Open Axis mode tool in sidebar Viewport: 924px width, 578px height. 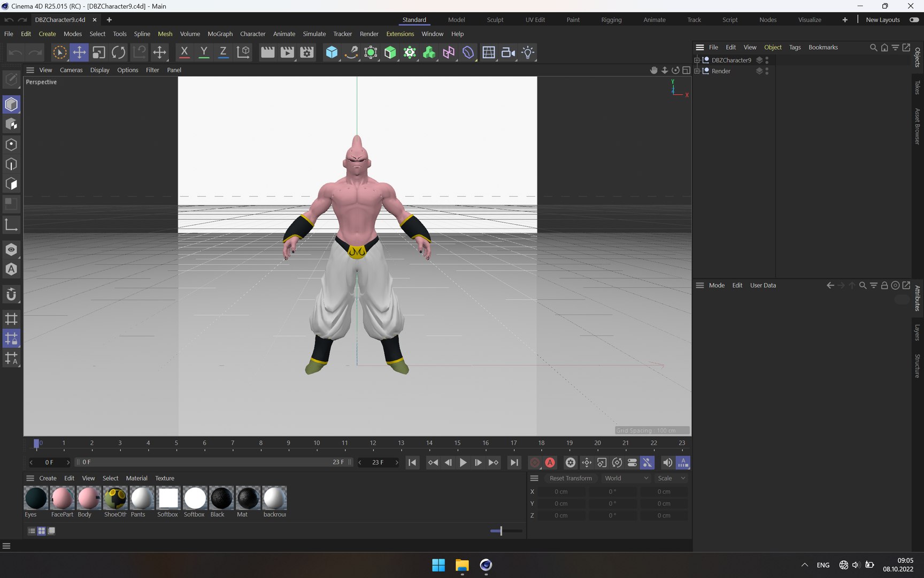[11, 224]
